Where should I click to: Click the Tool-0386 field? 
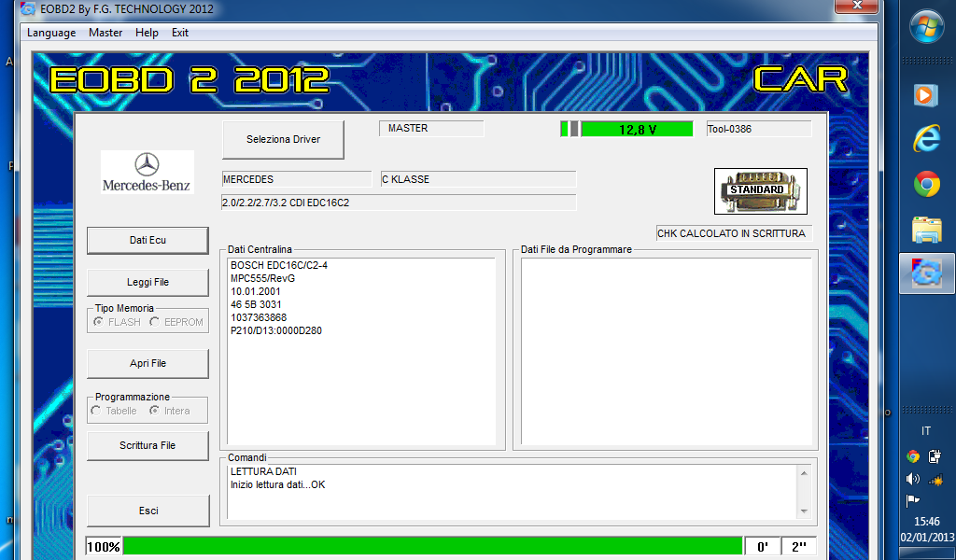point(759,129)
